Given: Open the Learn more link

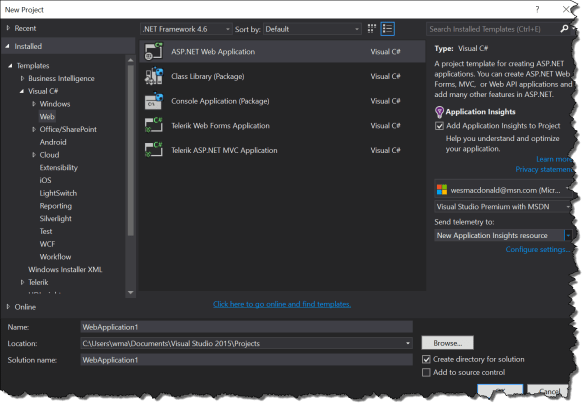Looking at the screenshot, I should [x=554, y=159].
